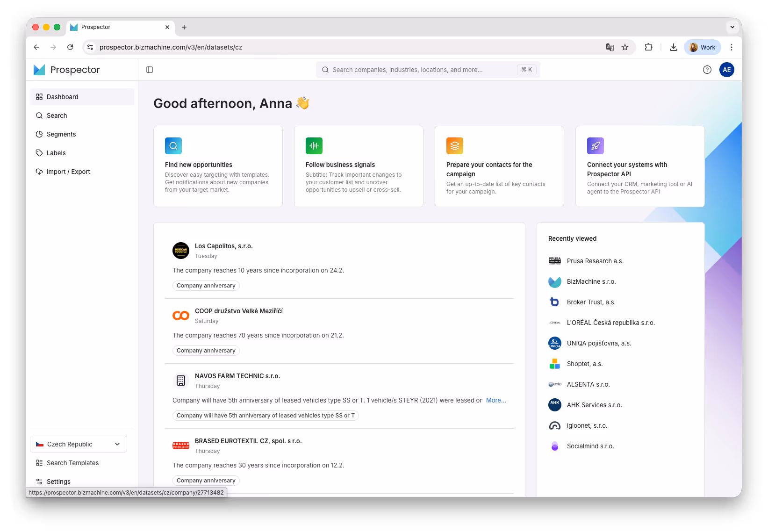The width and height of the screenshot is (768, 532).
Task: Click the UNIQA pojišťovna round logo
Action: 555,343
